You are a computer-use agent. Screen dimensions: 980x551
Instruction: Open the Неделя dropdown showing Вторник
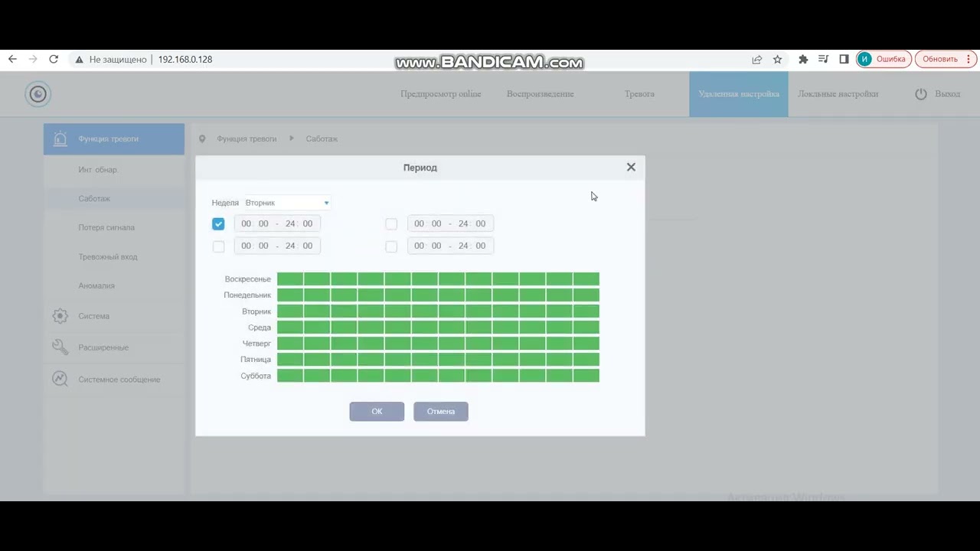[287, 203]
